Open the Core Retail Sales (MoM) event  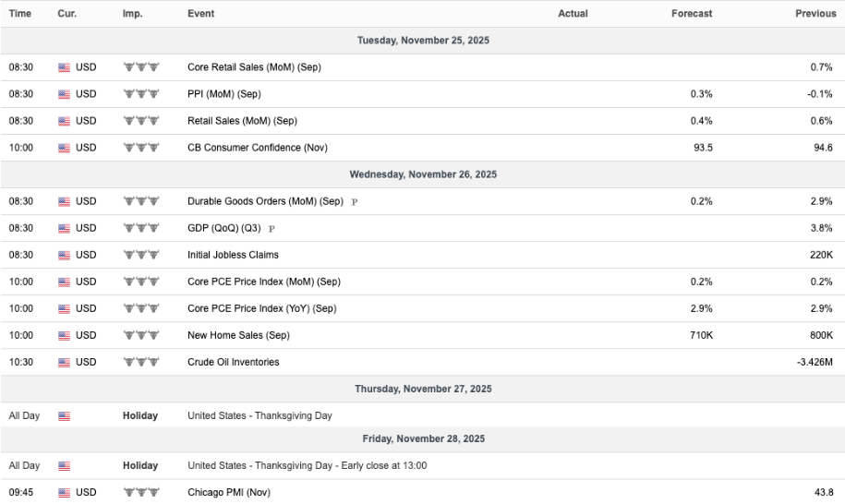point(254,67)
